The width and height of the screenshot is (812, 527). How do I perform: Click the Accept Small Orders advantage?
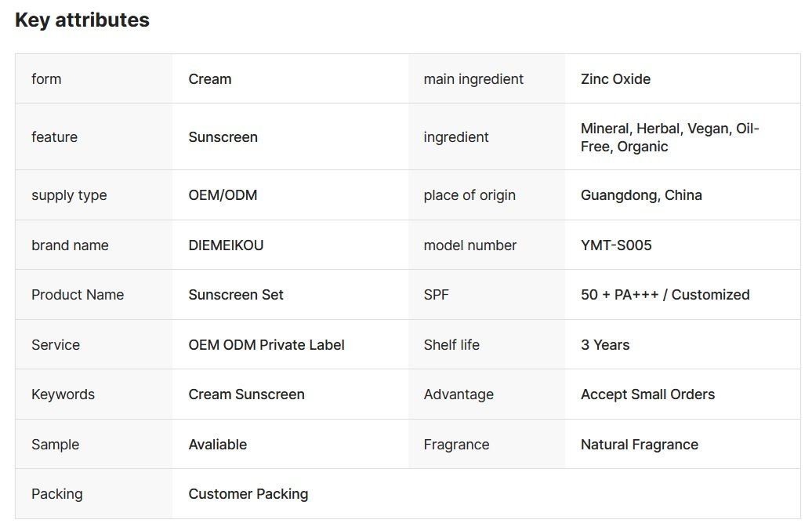647,394
